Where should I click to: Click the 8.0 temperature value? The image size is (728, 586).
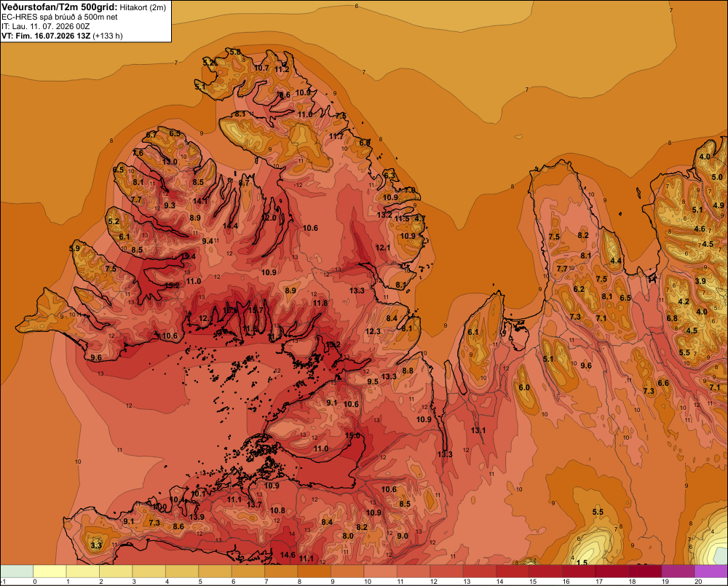pos(348,535)
